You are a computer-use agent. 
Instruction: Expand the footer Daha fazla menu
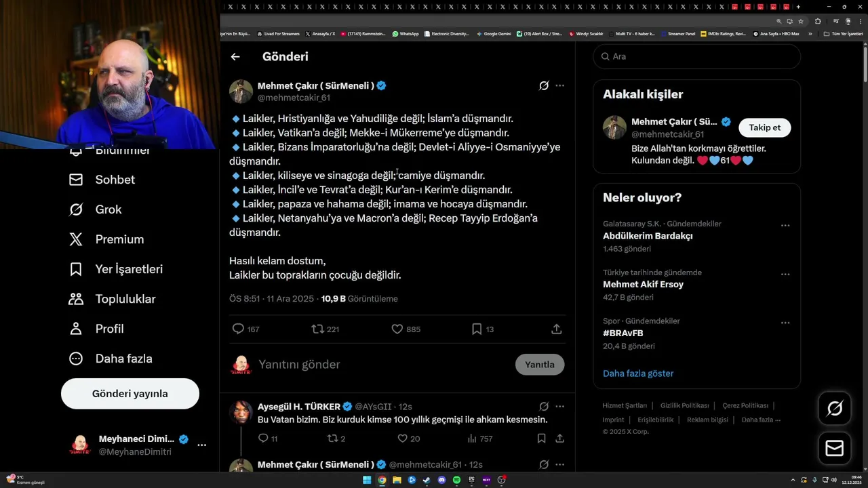[x=761, y=420]
